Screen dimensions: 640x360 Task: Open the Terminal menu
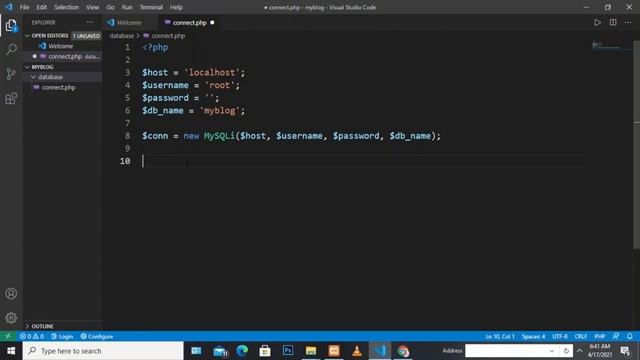pos(151,7)
